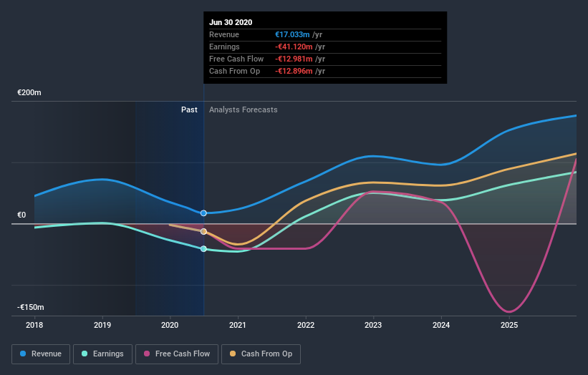This screenshot has width=588, height=375.
Task: Click the Past section label
Action: click(x=189, y=109)
